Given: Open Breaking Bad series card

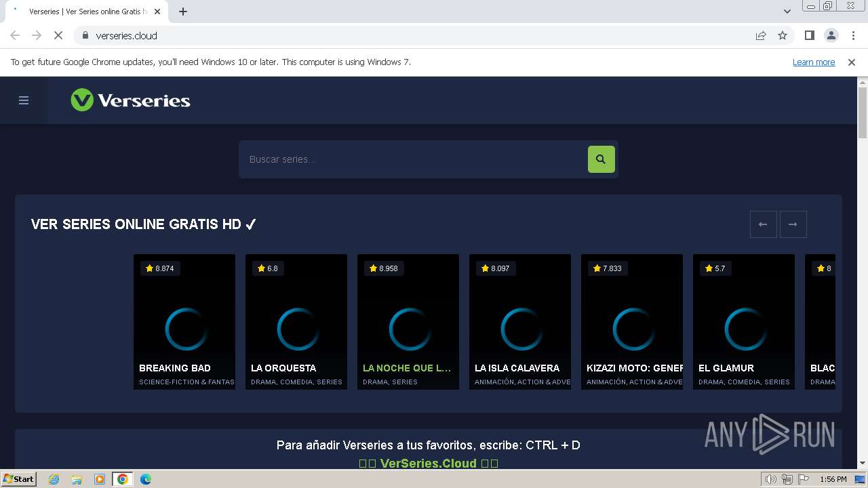Looking at the screenshot, I should [184, 322].
